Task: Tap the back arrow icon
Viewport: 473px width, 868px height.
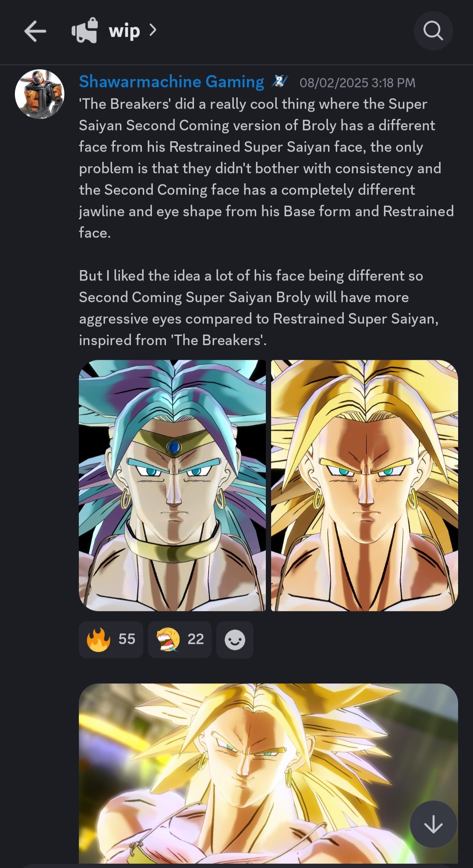Action: (35, 32)
